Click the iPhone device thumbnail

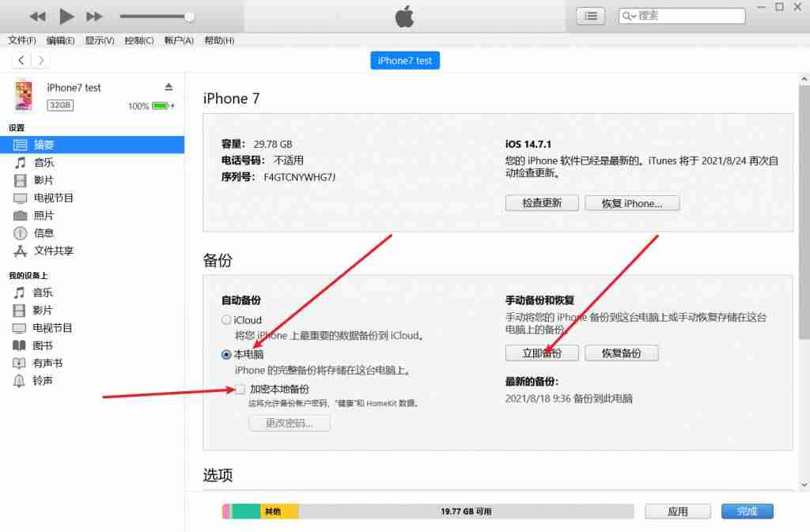point(23,95)
